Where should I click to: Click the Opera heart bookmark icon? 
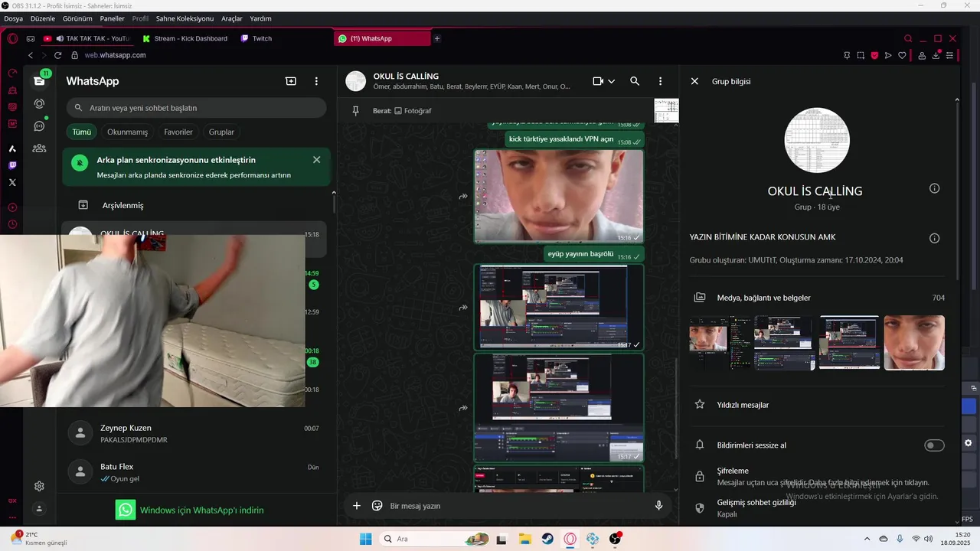(x=902, y=55)
